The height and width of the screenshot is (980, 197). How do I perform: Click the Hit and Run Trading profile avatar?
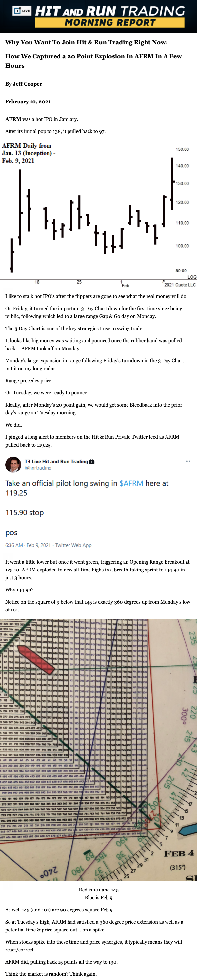13,465
